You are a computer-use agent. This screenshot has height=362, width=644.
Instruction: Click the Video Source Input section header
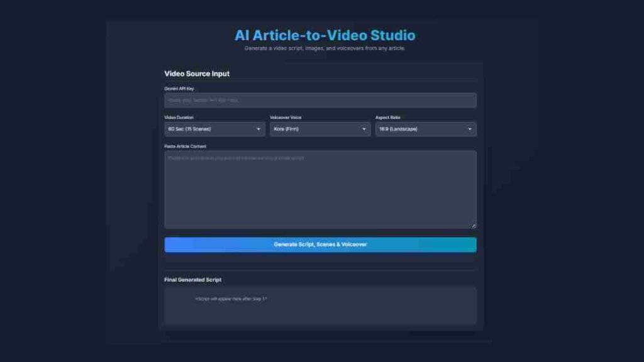click(196, 74)
